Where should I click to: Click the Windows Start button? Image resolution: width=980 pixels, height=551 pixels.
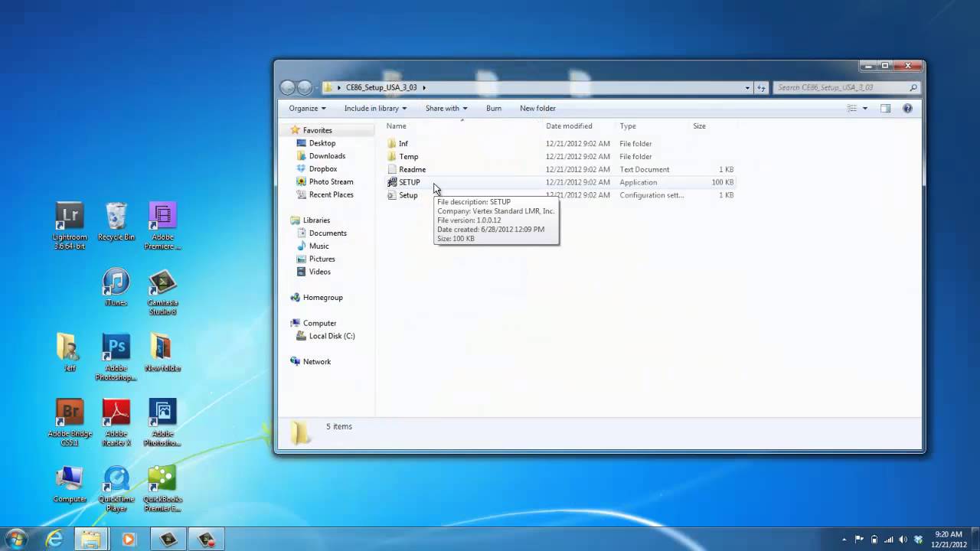pyautogui.click(x=16, y=539)
